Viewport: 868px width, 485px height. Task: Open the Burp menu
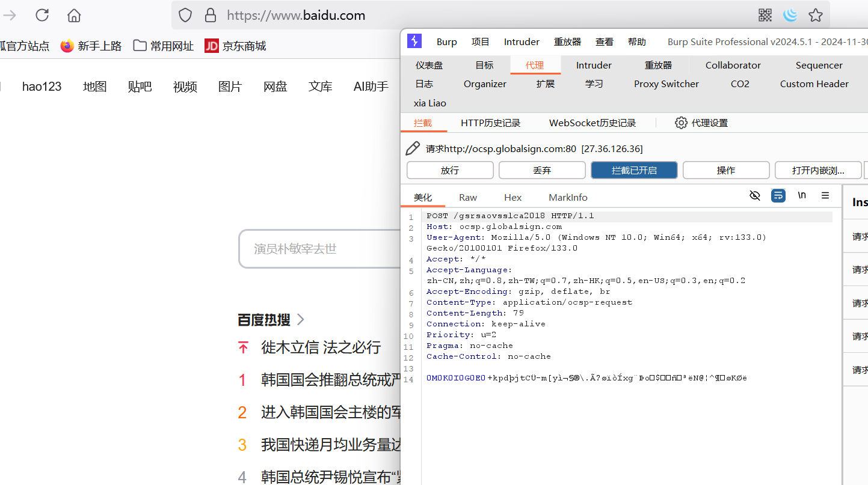447,41
